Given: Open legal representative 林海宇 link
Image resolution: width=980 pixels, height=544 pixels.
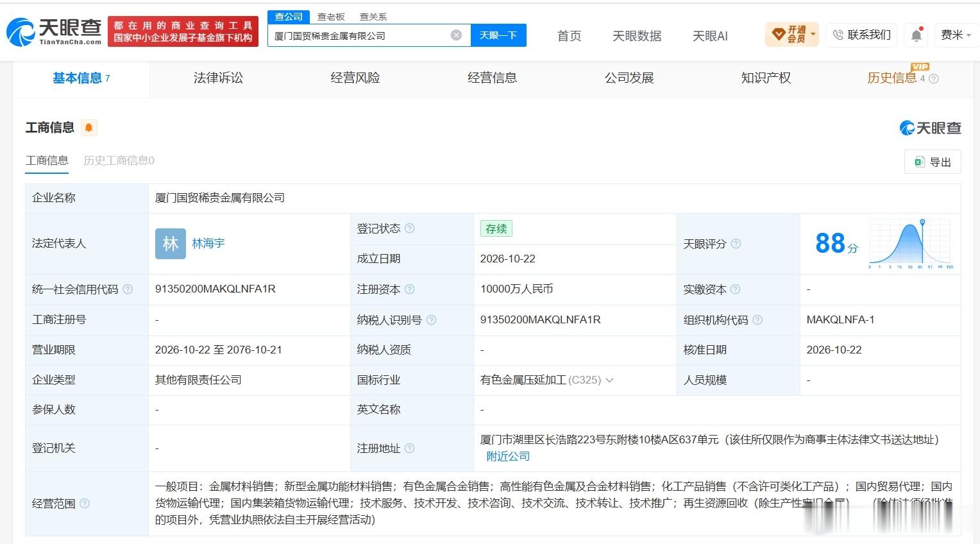Looking at the screenshot, I should (208, 244).
